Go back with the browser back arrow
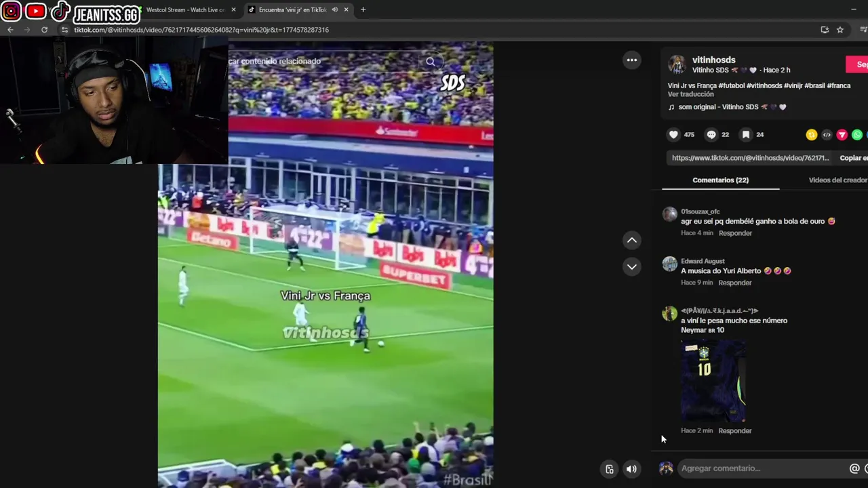868x488 pixels. click(x=10, y=30)
